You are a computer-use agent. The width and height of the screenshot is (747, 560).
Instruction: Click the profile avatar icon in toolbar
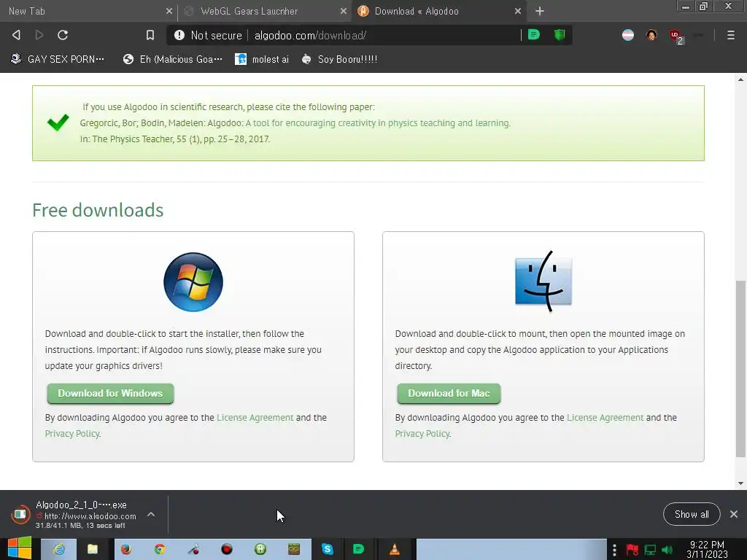pyautogui.click(x=651, y=35)
